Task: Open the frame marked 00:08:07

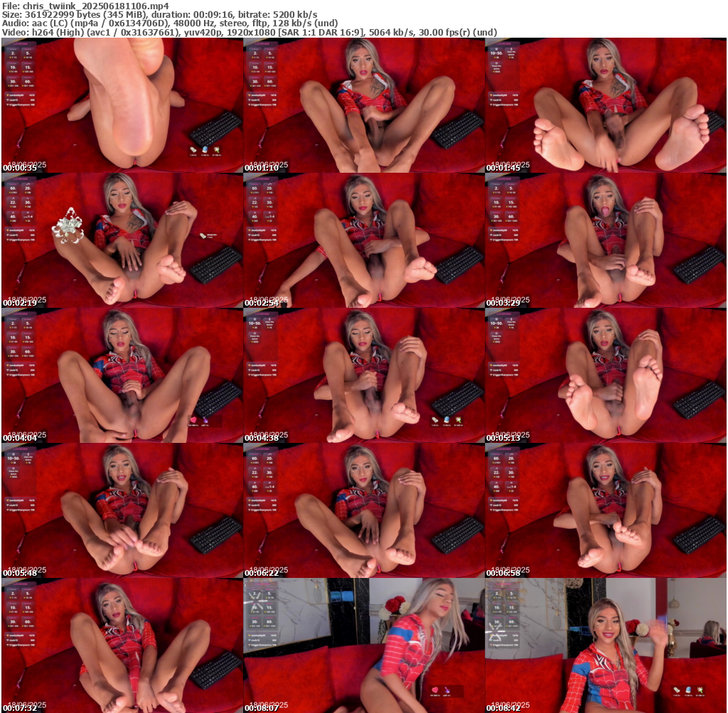Action: pos(363,645)
